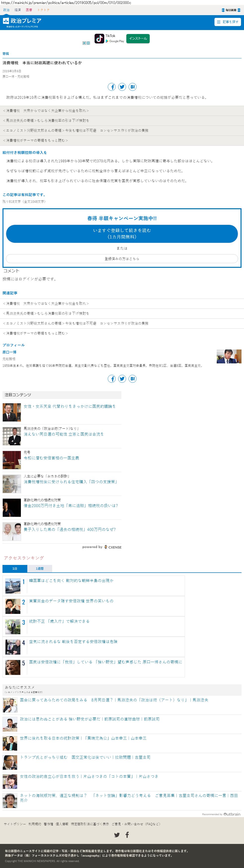Click the top Facebook share icon
This screenshot has height=868, width=244.
tap(111, 87)
